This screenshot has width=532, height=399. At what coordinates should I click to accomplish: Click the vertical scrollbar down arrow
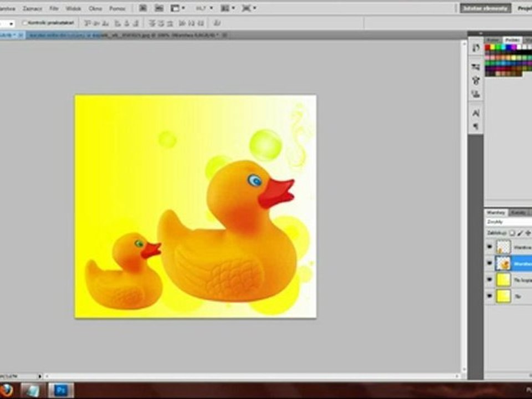coord(464,370)
